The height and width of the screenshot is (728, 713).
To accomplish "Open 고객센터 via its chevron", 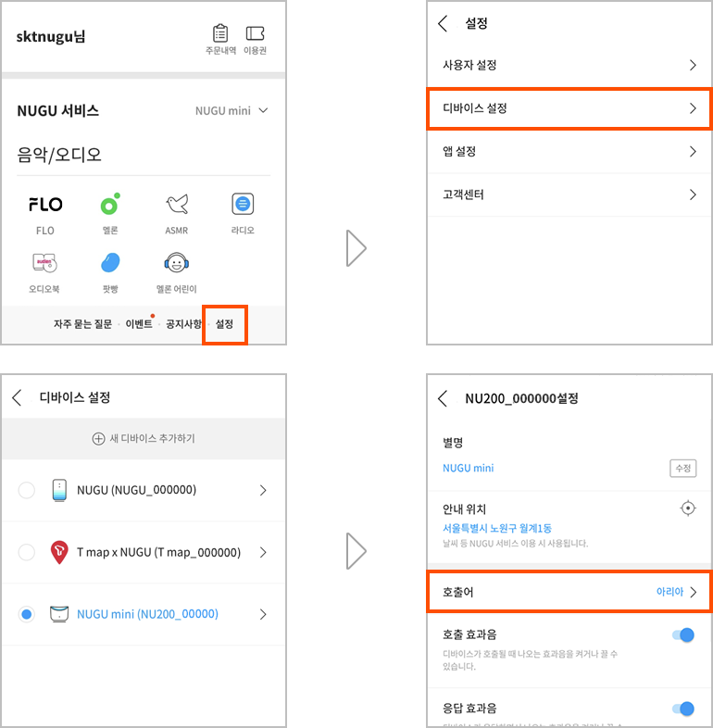I will [x=693, y=195].
